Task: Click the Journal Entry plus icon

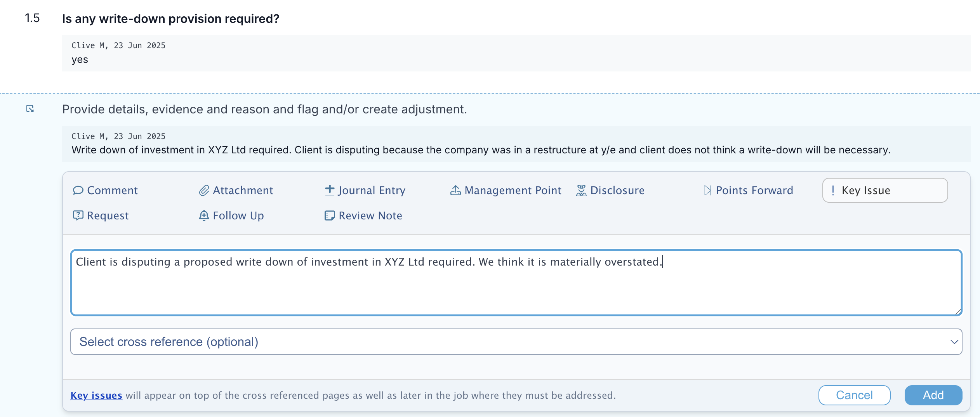Action: (330, 190)
